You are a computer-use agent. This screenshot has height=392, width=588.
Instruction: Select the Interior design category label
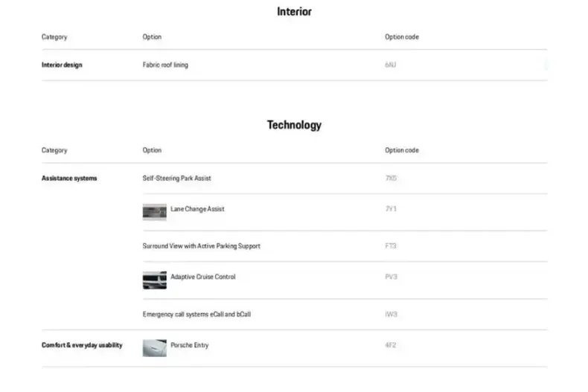point(62,65)
